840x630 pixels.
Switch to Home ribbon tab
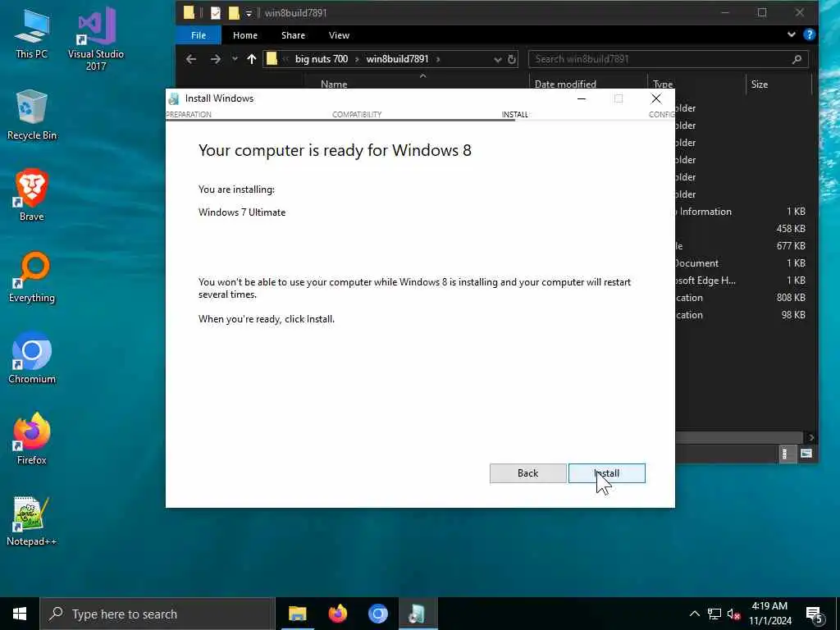point(244,35)
